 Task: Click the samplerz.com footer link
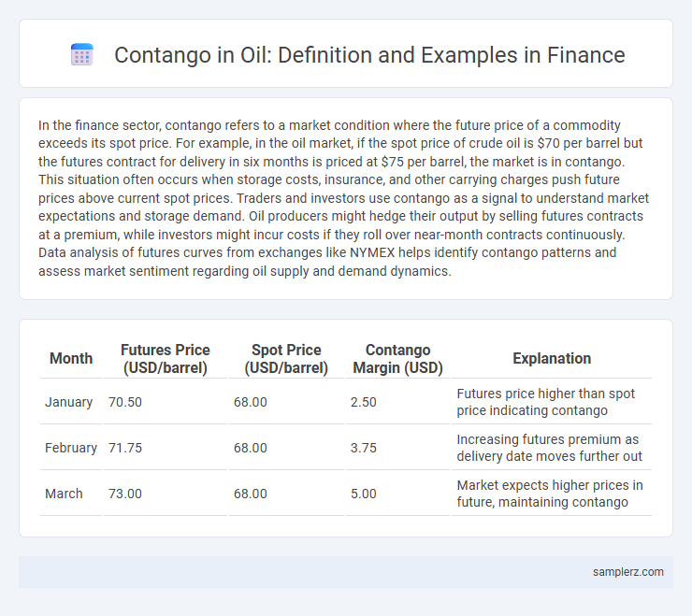pos(628,572)
